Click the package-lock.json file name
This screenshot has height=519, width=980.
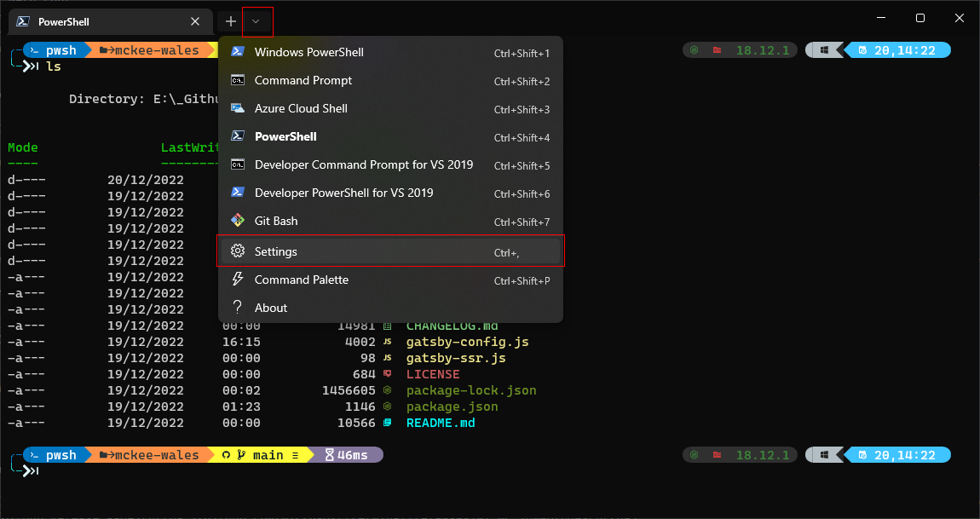click(471, 391)
